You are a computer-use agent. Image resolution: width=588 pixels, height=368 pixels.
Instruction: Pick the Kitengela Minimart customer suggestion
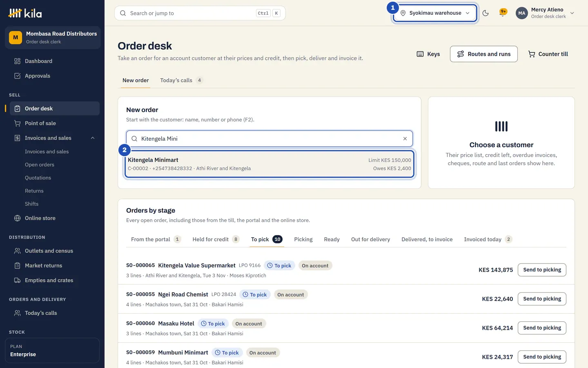coord(269,164)
